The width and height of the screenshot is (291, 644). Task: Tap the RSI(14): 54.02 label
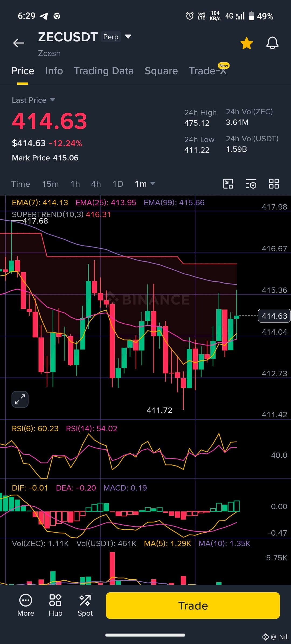coord(92,429)
